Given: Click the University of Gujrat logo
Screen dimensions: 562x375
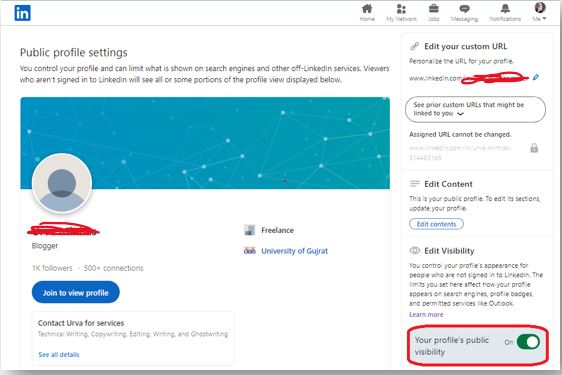Looking at the screenshot, I should (x=249, y=251).
